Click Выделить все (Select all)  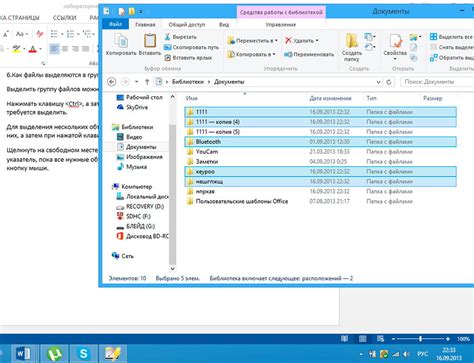click(452, 37)
